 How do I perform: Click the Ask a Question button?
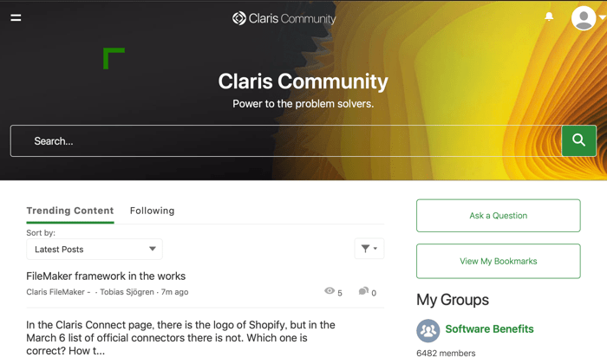[499, 216]
